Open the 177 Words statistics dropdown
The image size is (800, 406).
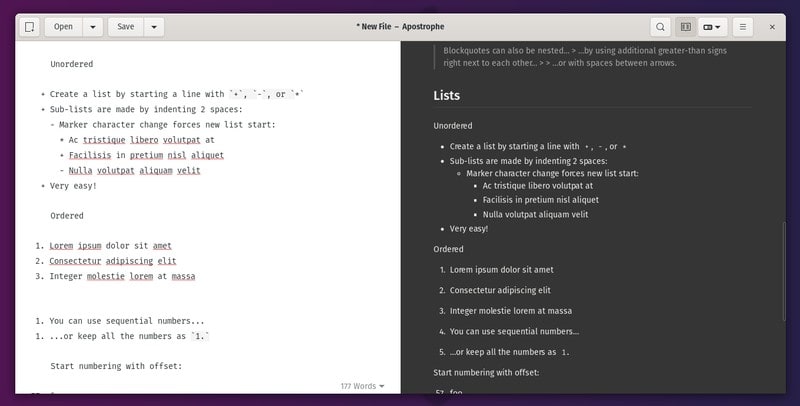coord(362,386)
